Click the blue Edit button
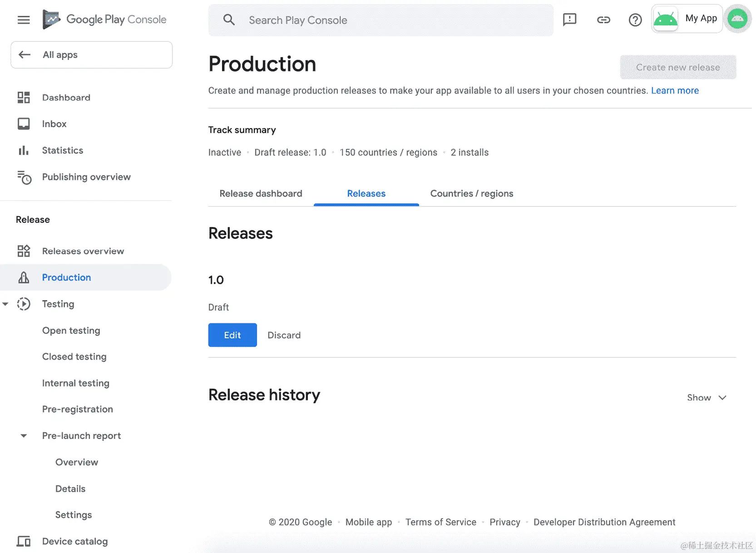 [232, 335]
